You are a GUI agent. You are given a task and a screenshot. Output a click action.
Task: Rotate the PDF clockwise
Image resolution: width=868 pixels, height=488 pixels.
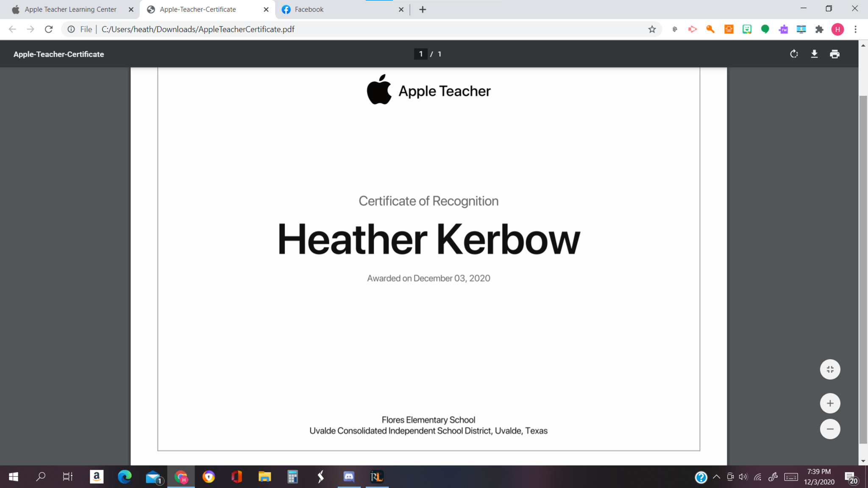794,54
